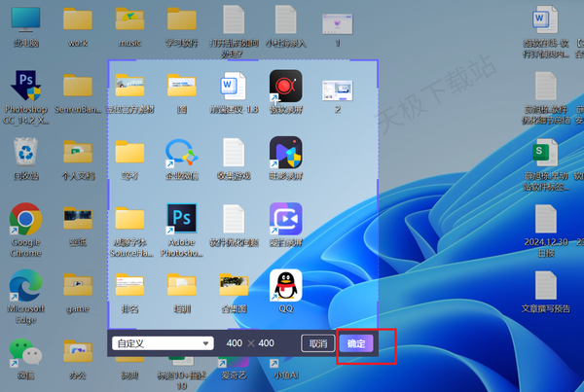Open the green S spreadsheet file
The width and height of the screenshot is (584, 392).
point(545,152)
